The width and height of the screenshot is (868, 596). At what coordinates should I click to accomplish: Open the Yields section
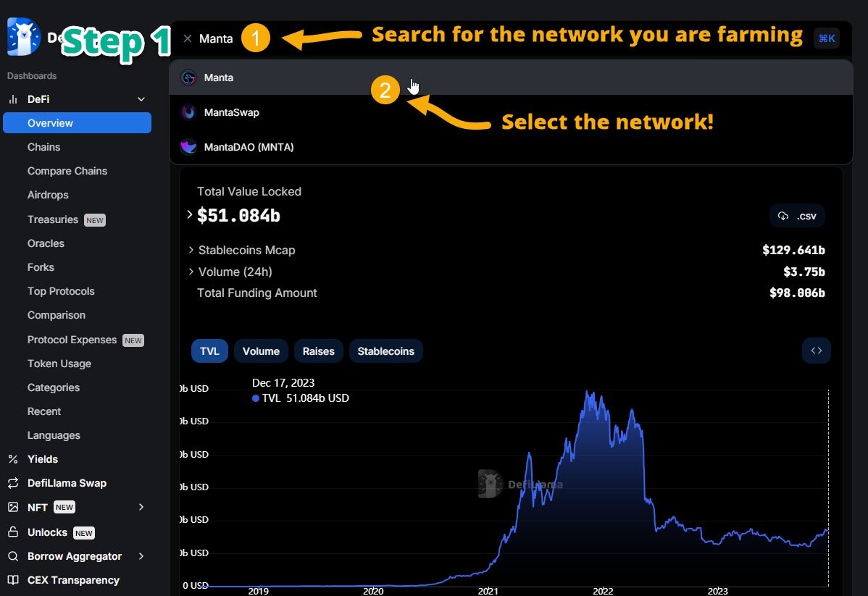[x=43, y=459]
